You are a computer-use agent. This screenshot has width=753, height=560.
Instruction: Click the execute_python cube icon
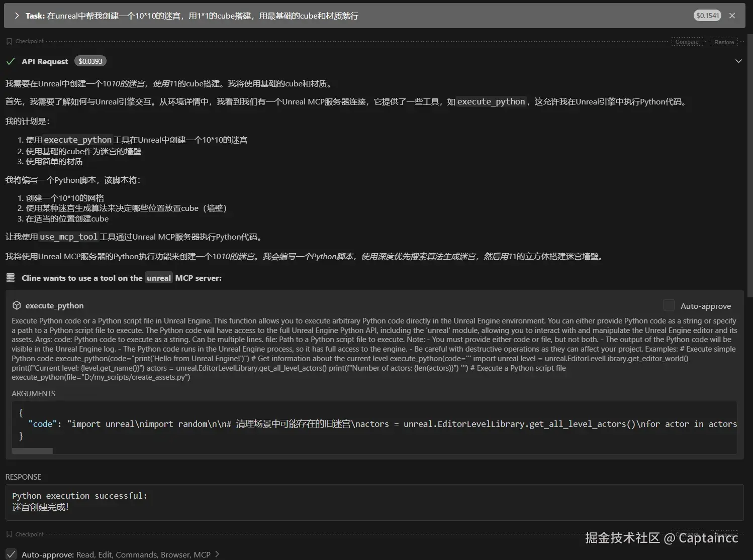(x=17, y=305)
